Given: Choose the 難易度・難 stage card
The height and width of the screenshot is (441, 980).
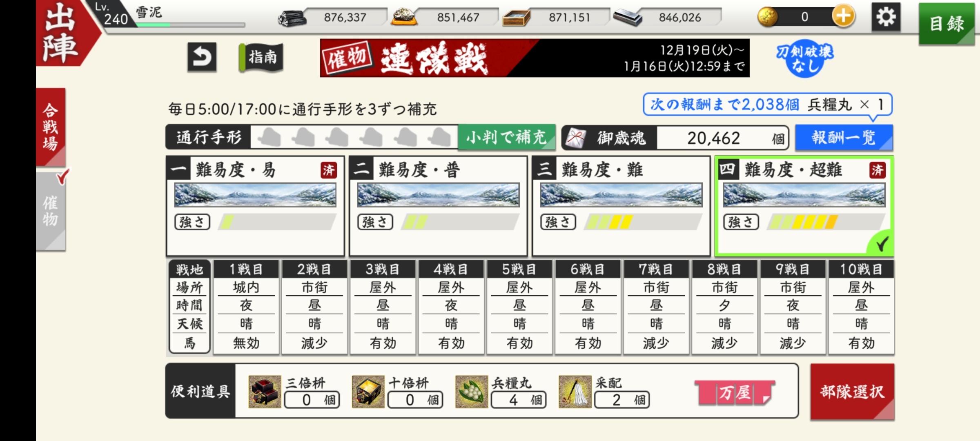Looking at the screenshot, I should [621, 206].
